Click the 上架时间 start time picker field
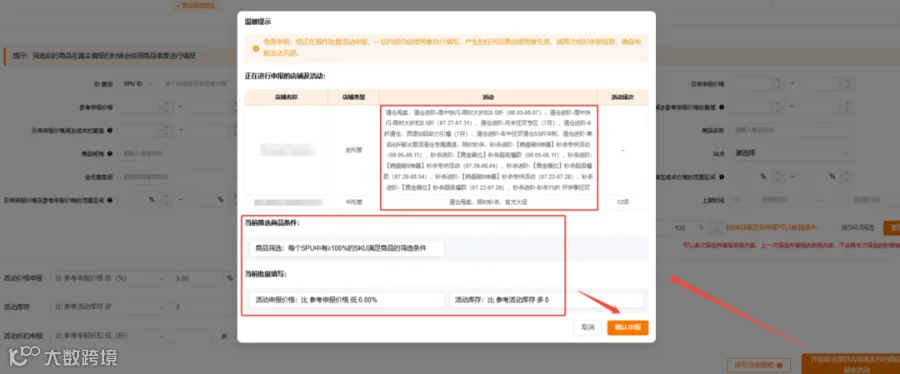This screenshot has height=374, width=900. [775, 200]
